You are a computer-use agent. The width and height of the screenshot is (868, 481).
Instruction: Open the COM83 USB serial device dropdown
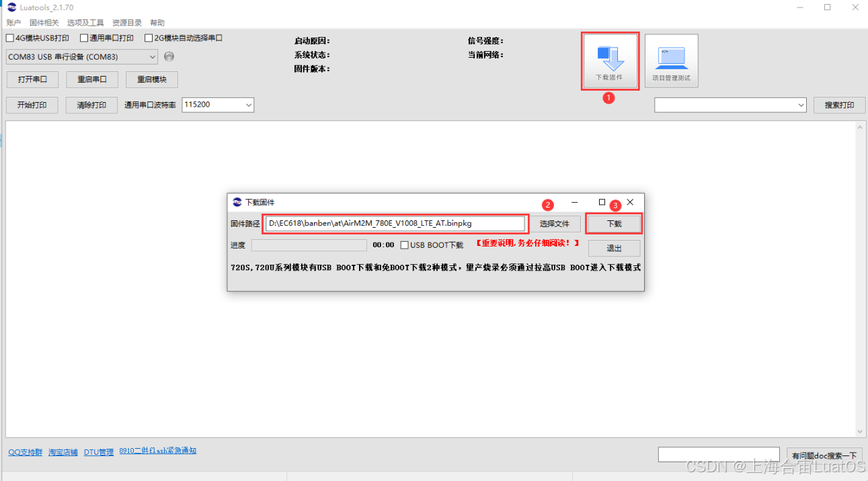pos(151,56)
